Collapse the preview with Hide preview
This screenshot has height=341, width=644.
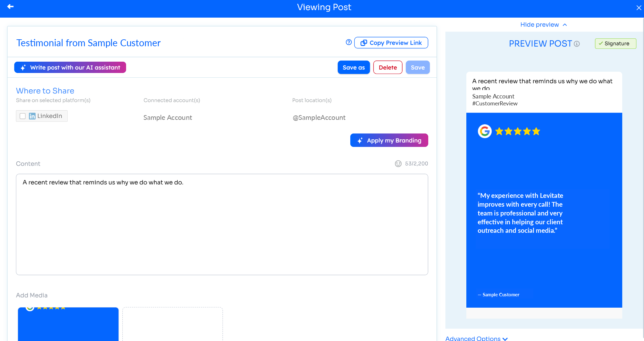544,25
